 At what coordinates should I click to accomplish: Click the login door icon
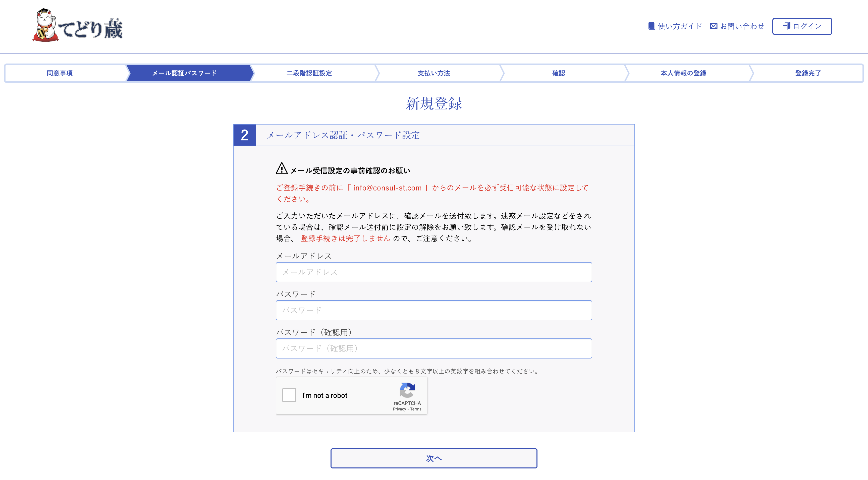tap(787, 26)
